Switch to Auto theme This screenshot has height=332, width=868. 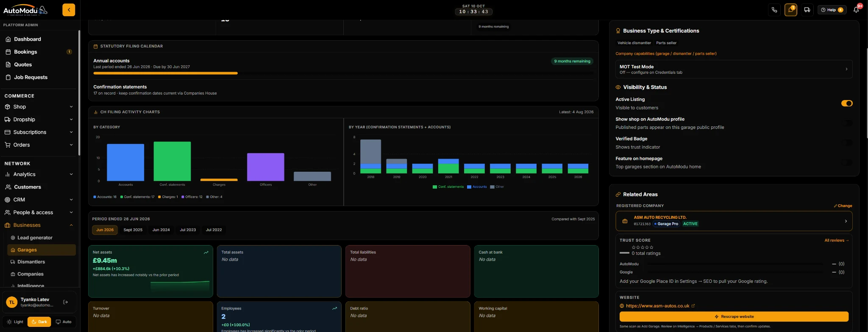coord(64,322)
